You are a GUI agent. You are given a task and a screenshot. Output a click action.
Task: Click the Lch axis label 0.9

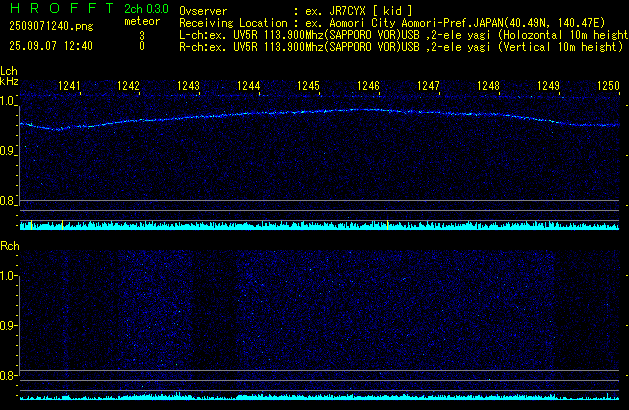[7, 151]
